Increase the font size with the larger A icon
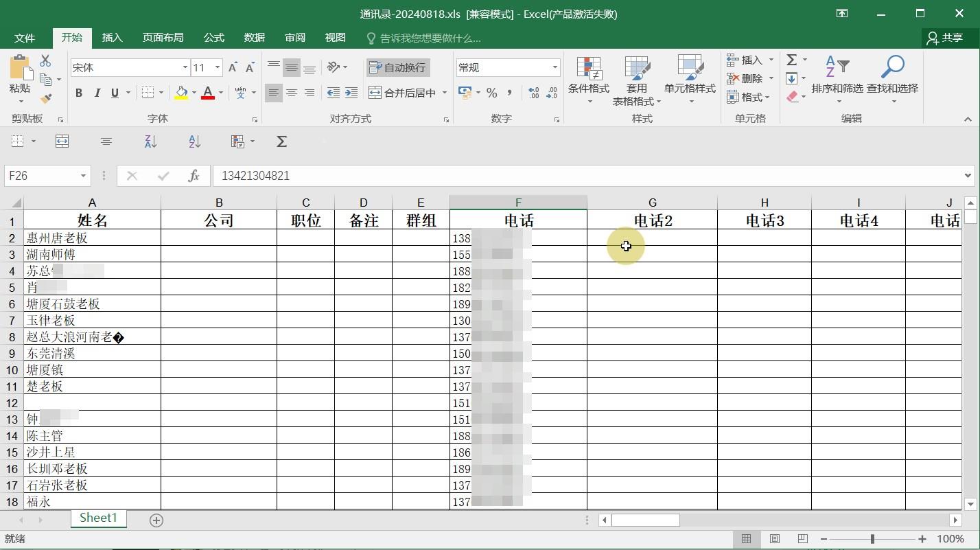 [x=233, y=67]
